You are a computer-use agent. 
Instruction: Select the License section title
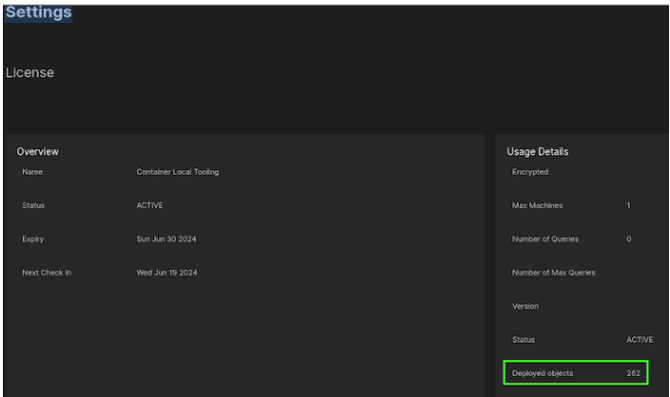pos(30,73)
